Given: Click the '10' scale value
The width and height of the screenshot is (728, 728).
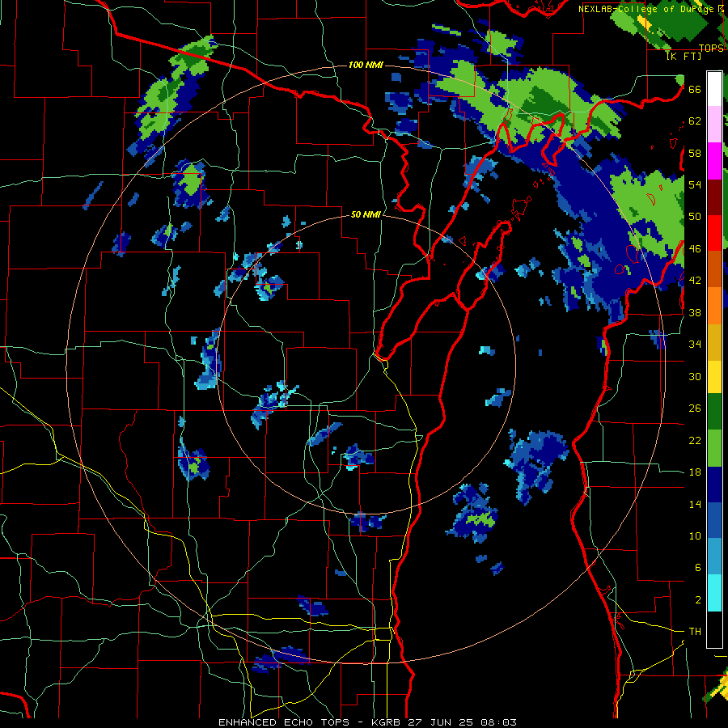Looking at the screenshot, I should (x=695, y=536).
